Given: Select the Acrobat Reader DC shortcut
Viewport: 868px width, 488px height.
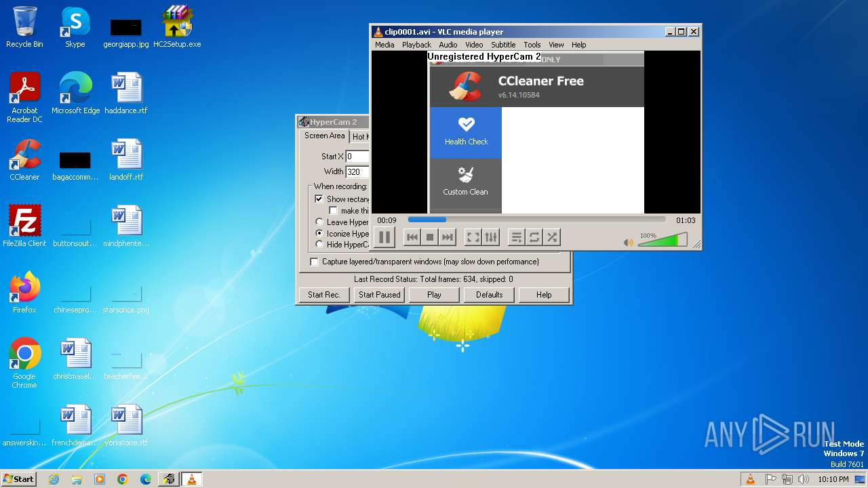Looking at the screenshot, I should point(24,98).
